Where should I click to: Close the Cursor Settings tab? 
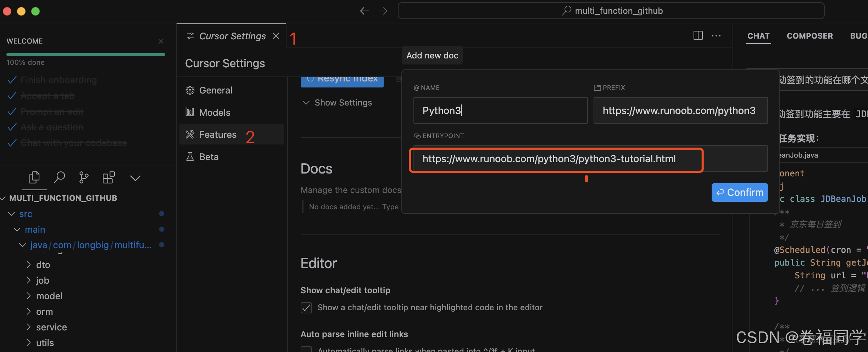276,36
